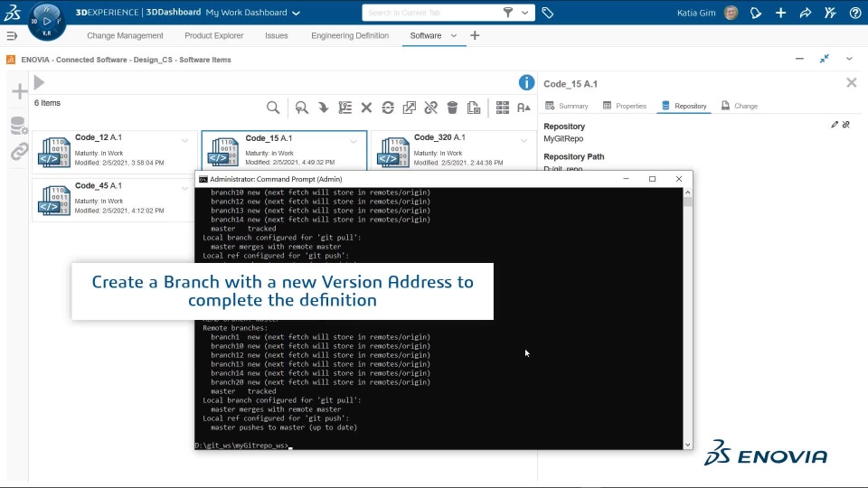Screen dimensions: 868x488
Task: Click the refresh sync icon in toolbar
Action: 388,108
